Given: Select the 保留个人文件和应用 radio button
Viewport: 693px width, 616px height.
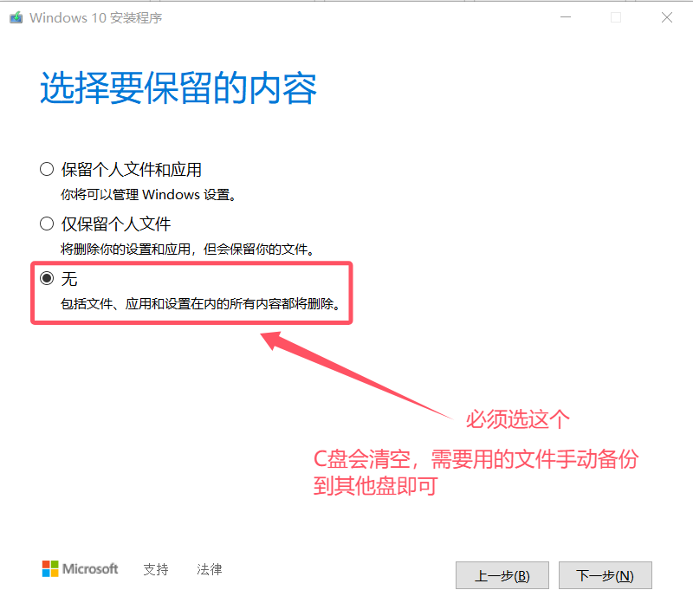Looking at the screenshot, I should (47, 169).
